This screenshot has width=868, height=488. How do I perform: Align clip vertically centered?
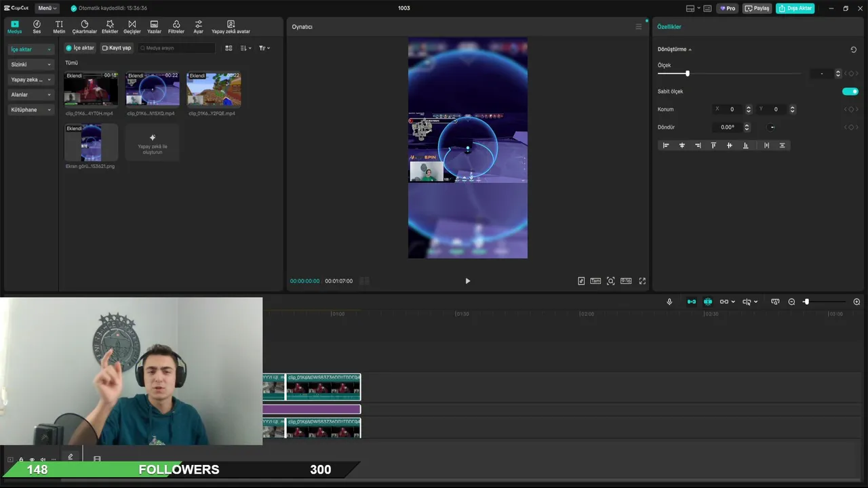point(729,145)
